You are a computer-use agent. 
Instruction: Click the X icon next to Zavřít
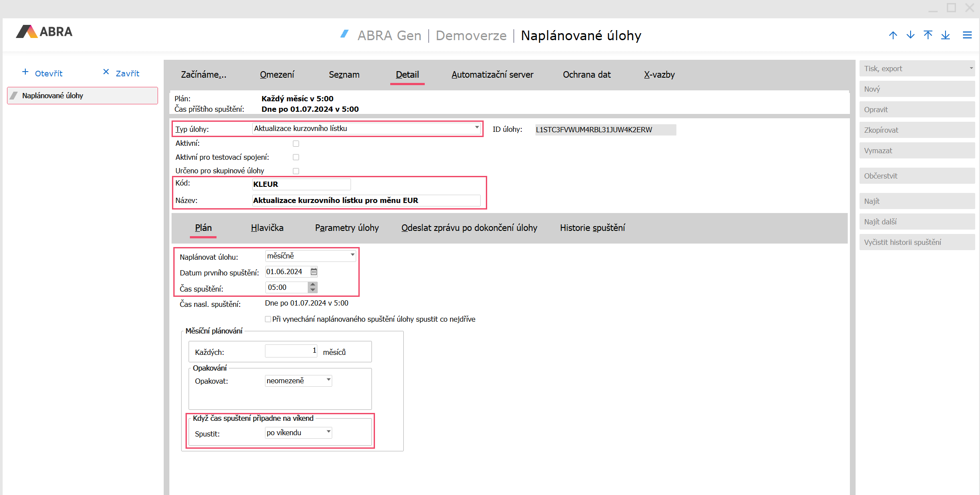click(x=106, y=72)
